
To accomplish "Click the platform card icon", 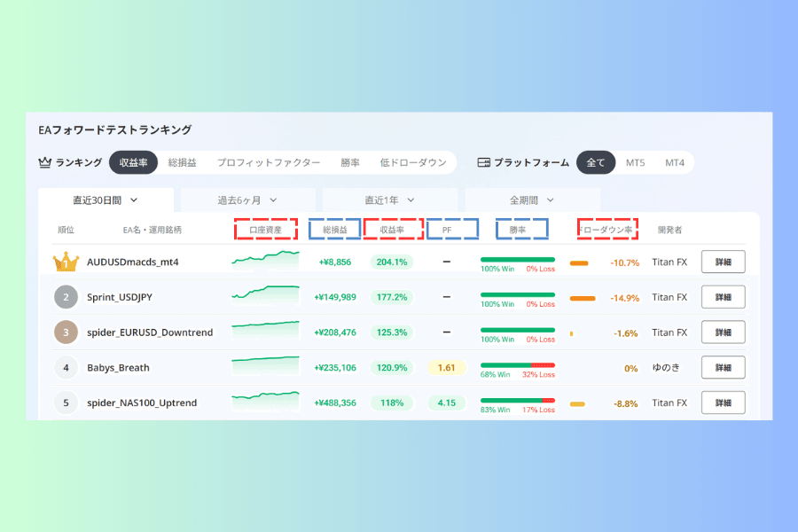I will 483,162.
